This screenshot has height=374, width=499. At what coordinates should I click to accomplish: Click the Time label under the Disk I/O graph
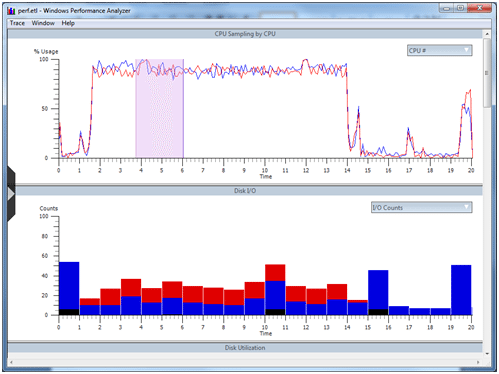point(266,333)
